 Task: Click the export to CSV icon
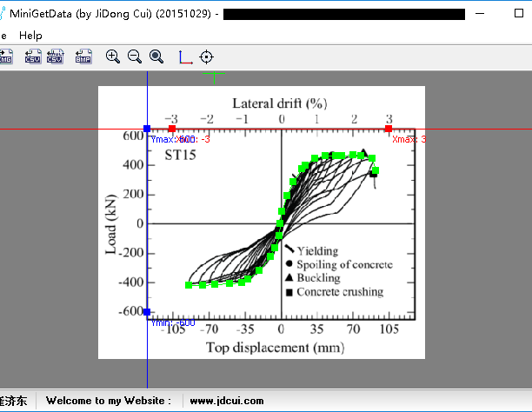pos(33,57)
